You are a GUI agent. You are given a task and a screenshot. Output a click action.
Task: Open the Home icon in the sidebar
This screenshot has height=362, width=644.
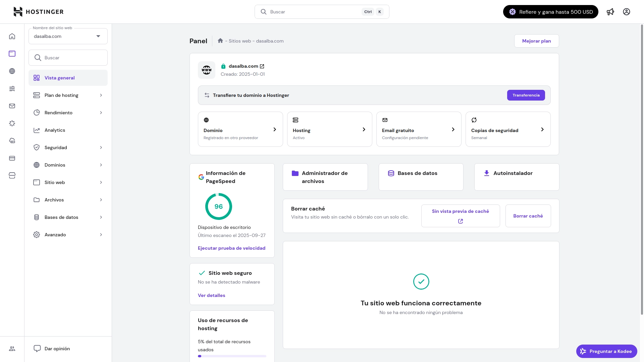coord(12,36)
